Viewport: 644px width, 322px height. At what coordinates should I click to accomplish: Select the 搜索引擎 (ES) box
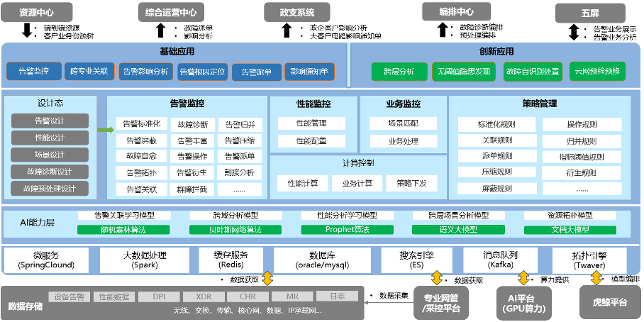click(416, 260)
